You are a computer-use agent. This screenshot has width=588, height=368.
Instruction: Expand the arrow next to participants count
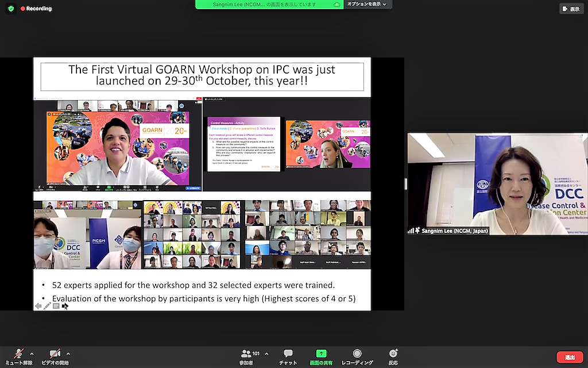266,354
